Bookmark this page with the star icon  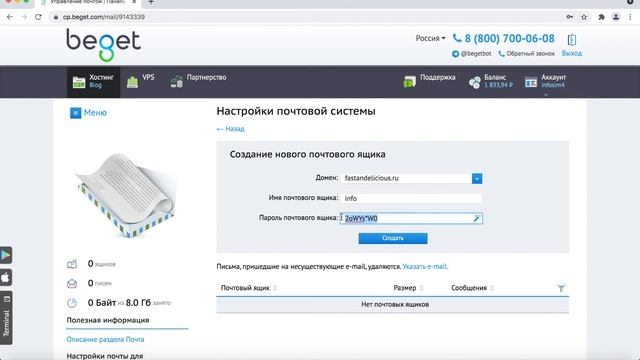584,17
